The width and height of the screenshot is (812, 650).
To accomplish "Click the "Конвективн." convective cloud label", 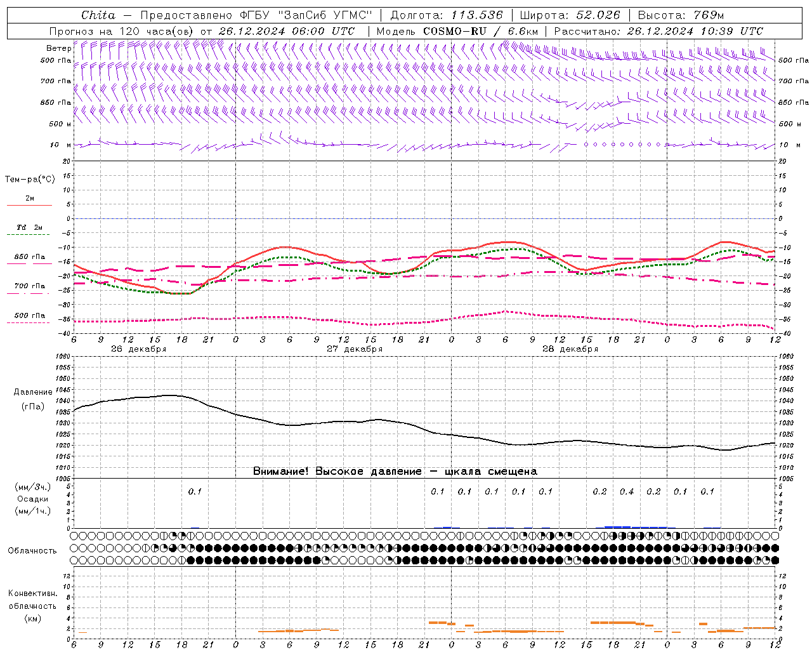I will [32, 593].
